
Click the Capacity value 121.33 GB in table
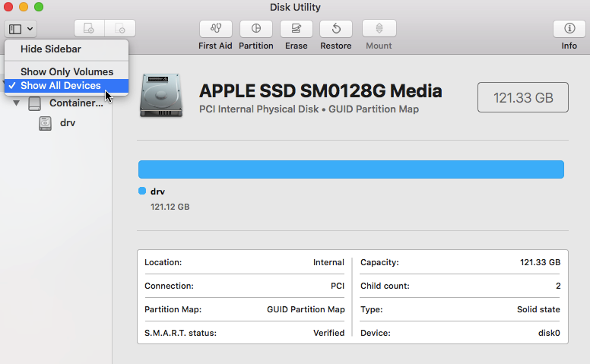(541, 262)
